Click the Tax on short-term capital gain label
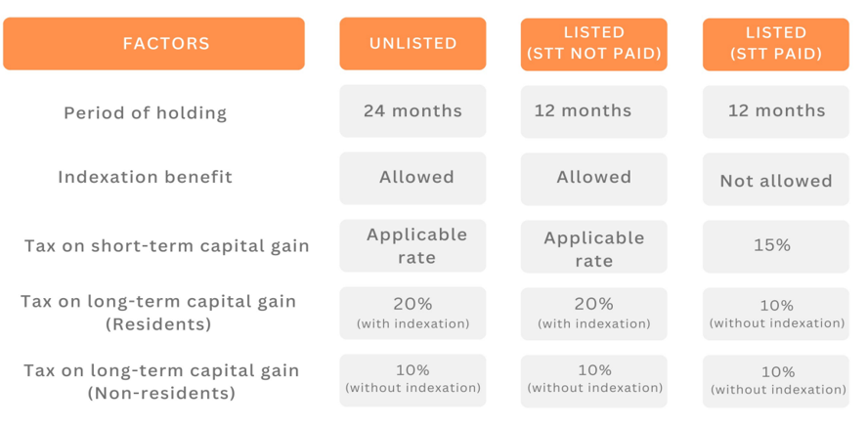 [167, 246]
